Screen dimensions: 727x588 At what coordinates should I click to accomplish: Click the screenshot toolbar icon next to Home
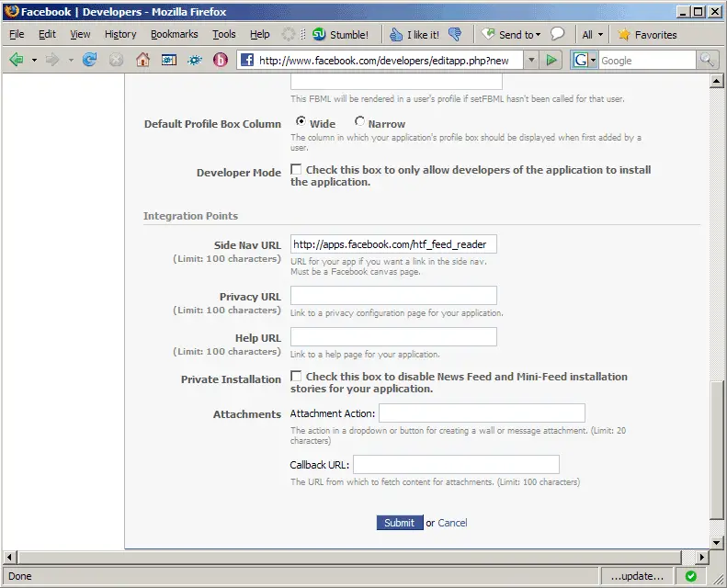(169, 60)
